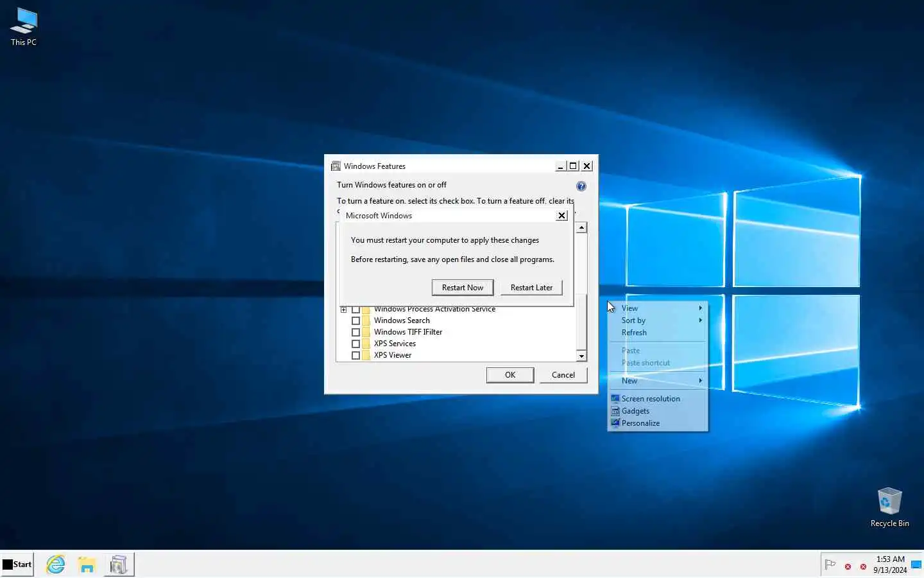Screen dimensions: 924x578
Task: Minimize the Windows Features window
Action: [x=560, y=166]
